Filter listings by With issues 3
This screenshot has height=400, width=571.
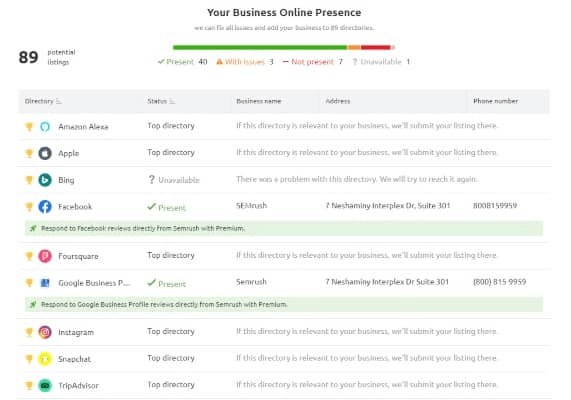[x=245, y=62]
